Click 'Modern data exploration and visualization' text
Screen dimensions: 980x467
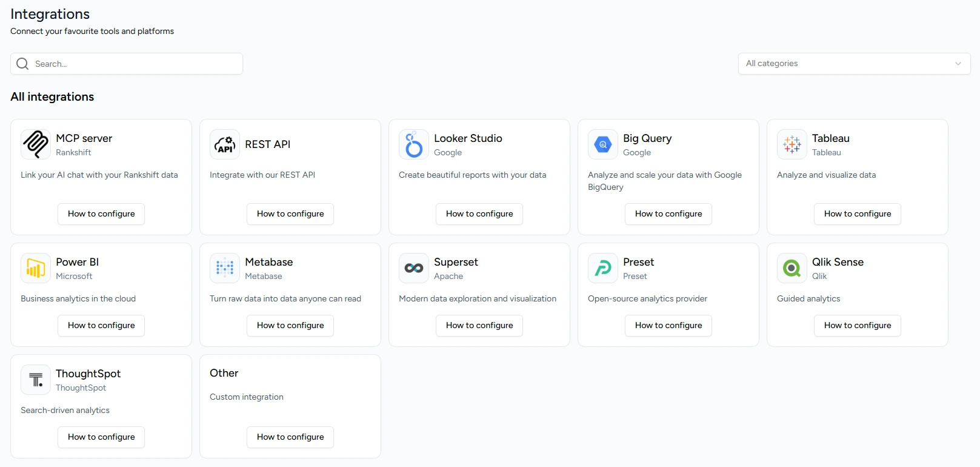tap(478, 298)
